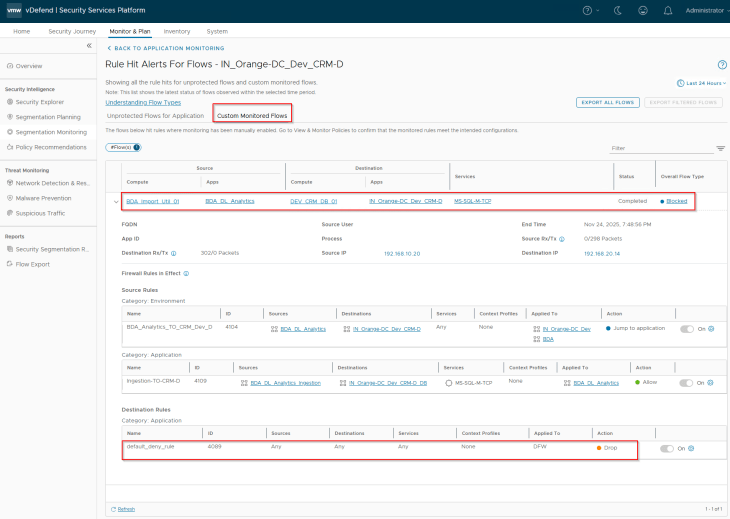Toggle BDA_Analytics_TO_CRM_Dev_D rule switch
This screenshot has width=730, height=519.
pyautogui.click(x=687, y=328)
